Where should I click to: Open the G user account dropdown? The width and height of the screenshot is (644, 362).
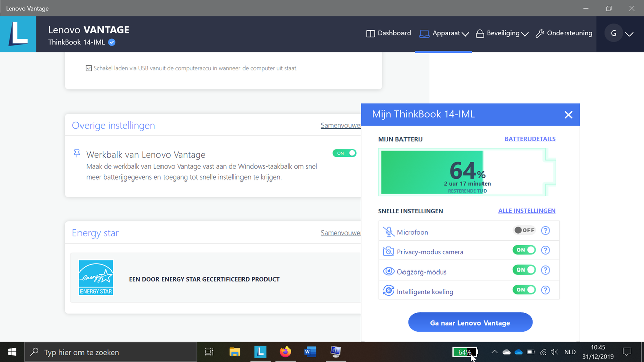pyautogui.click(x=620, y=34)
